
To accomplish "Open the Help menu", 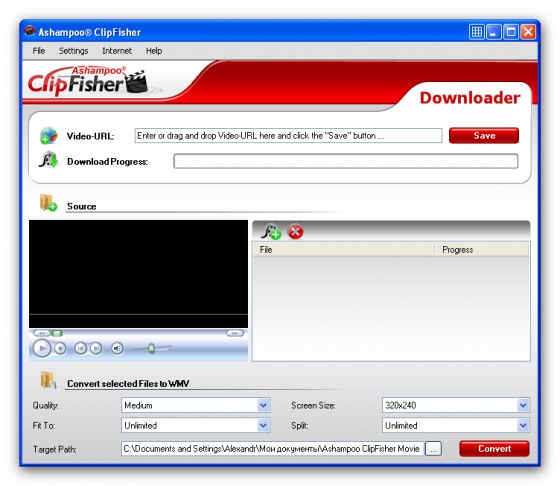I will 154,51.
